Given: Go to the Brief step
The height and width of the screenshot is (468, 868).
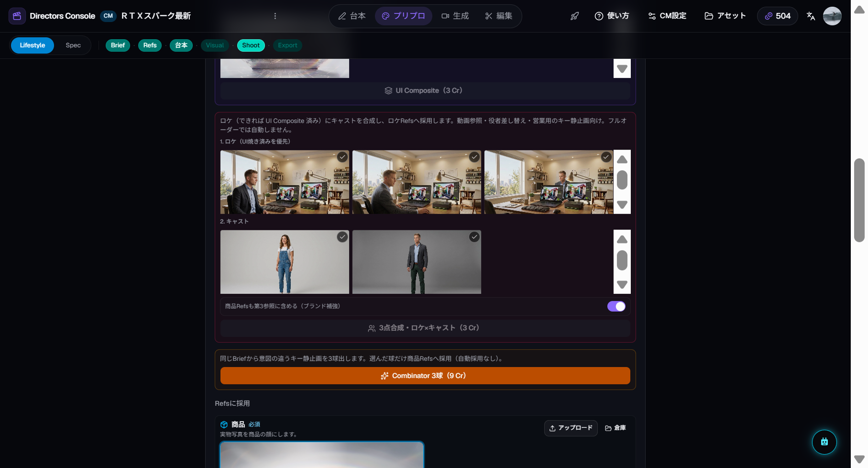Looking at the screenshot, I should pyautogui.click(x=118, y=45).
